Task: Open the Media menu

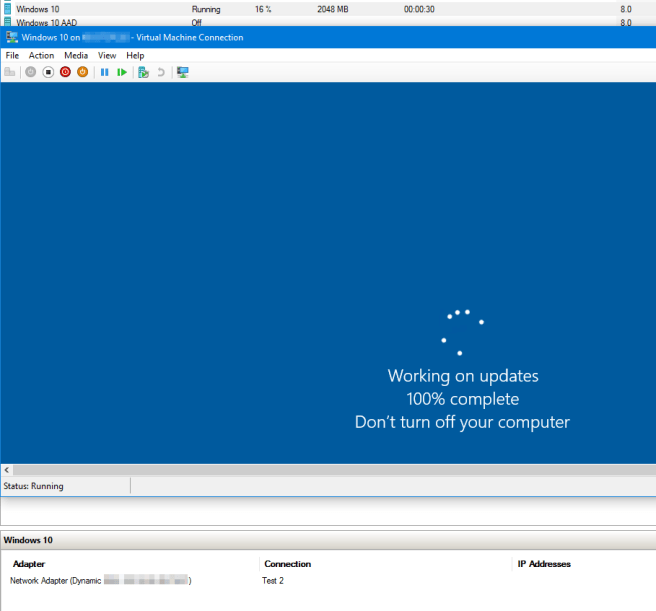Action: click(x=76, y=55)
